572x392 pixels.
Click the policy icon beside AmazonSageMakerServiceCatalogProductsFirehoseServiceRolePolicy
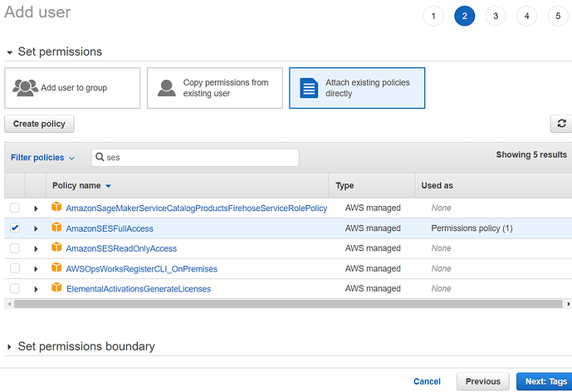(x=56, y=207)
